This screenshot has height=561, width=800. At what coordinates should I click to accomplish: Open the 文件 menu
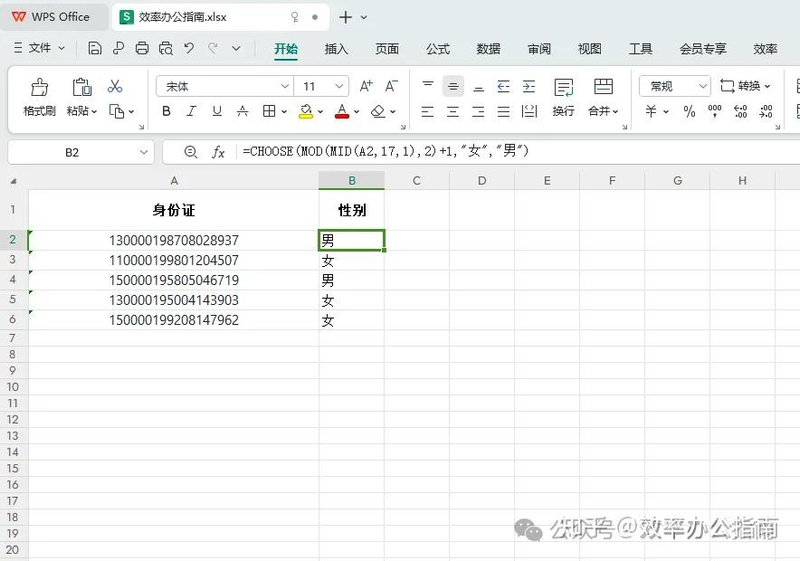[39, 48]
